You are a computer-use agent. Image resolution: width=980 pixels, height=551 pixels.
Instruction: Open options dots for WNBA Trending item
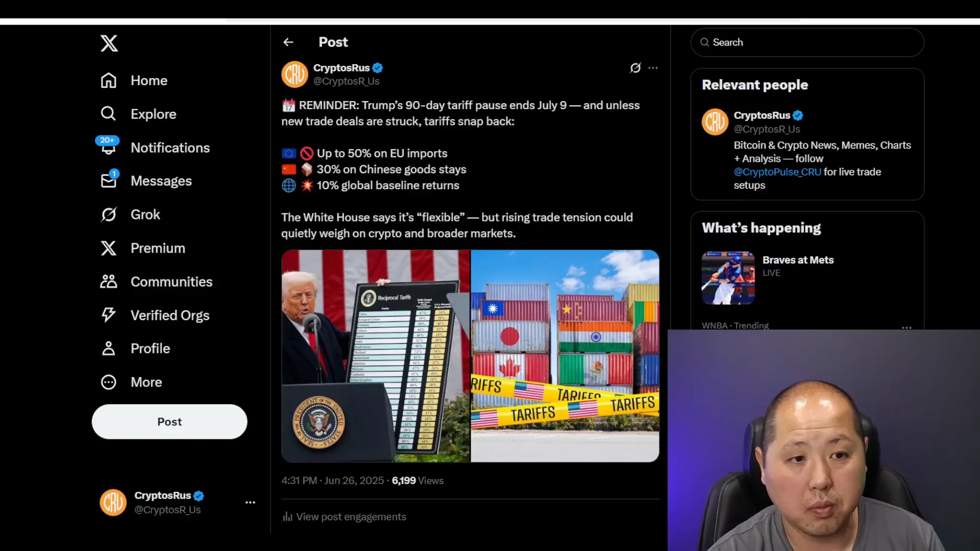pyautogui.click(x=906, y=328)
